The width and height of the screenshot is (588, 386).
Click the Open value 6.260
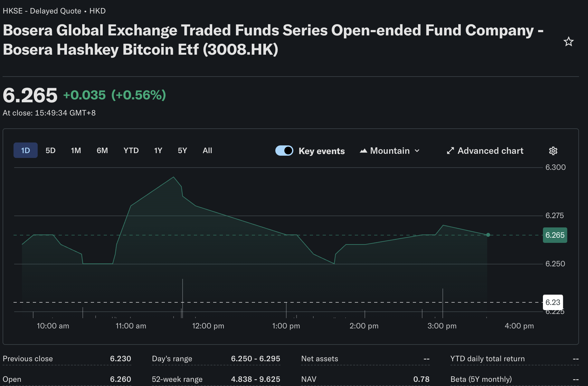120,379
